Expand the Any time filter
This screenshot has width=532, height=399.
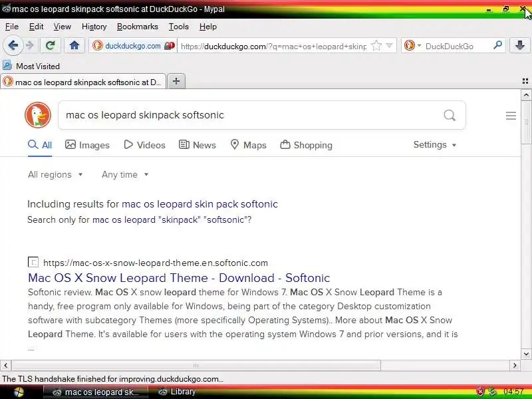point(125,174)
